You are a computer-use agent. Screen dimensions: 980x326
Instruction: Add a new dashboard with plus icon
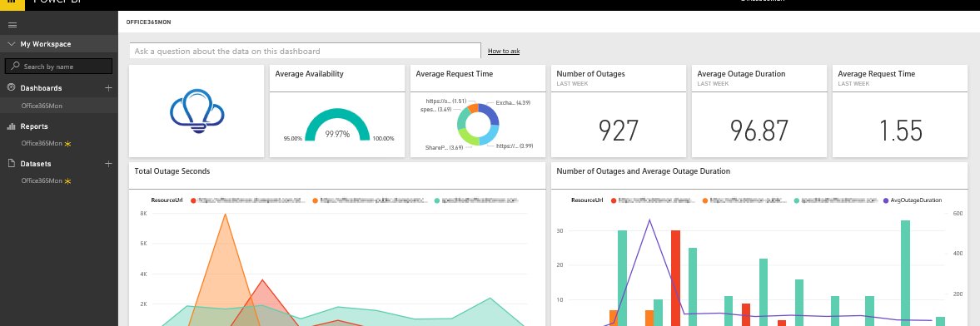click(109, 88)
